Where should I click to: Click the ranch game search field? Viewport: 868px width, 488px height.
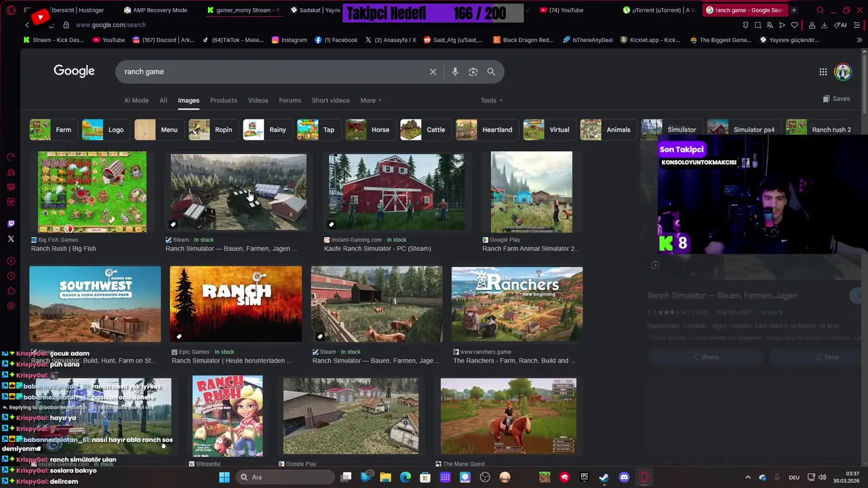[x=271, y=72]
